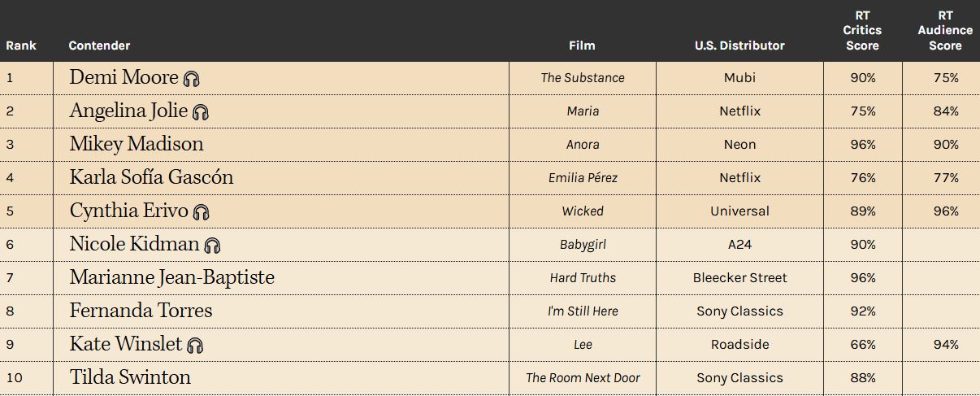Click The Room Next Door film title
Image resolution: width=980 pixels, height=396 pixels.
pyautogui.click(x=583, y=378)
